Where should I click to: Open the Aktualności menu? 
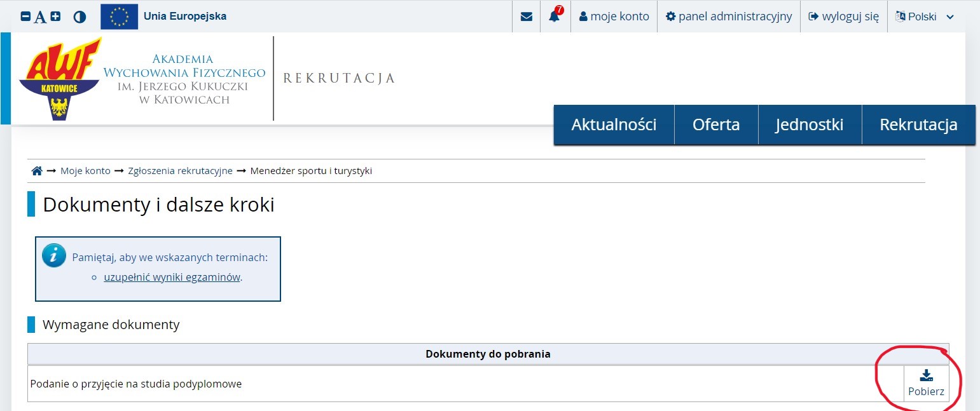[612, 125]
